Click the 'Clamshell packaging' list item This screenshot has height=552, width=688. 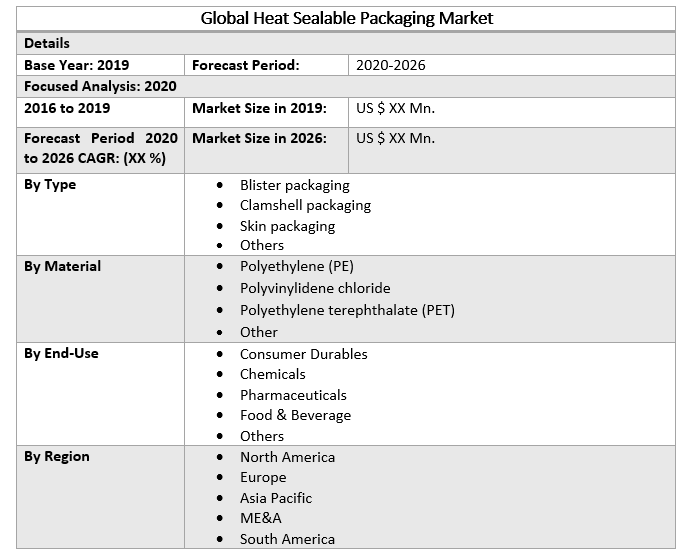[x=305, y=205]
